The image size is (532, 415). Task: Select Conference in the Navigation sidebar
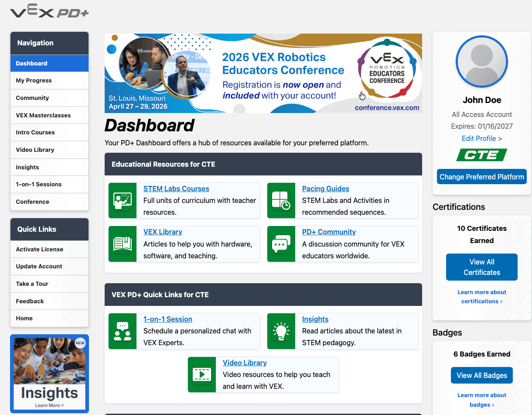(49, 202)
